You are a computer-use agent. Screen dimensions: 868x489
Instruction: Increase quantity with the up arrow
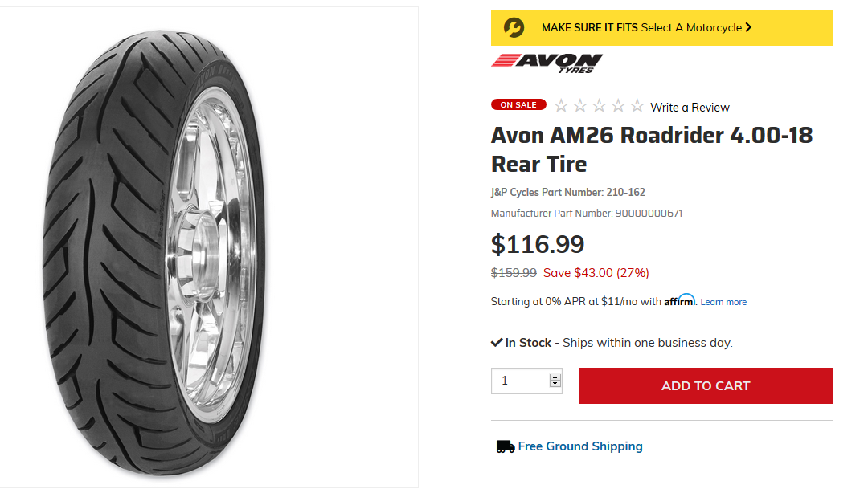tap(555, 376)
